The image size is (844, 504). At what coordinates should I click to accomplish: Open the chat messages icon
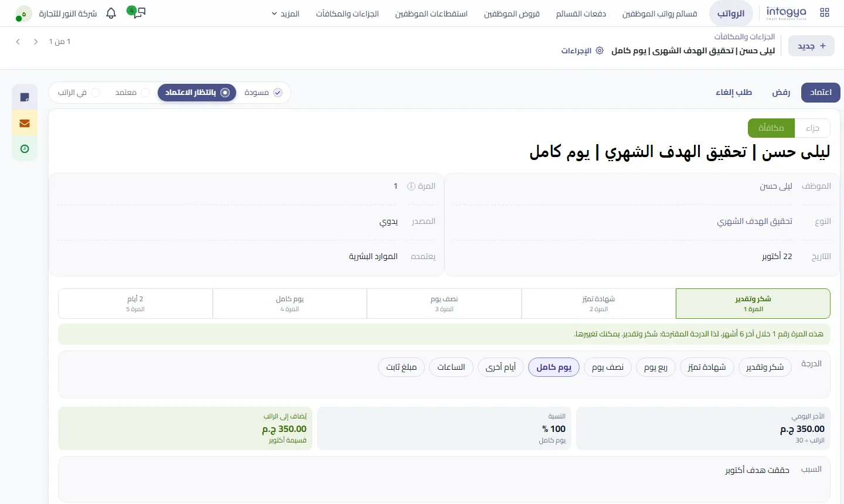(x=137, y=13)
